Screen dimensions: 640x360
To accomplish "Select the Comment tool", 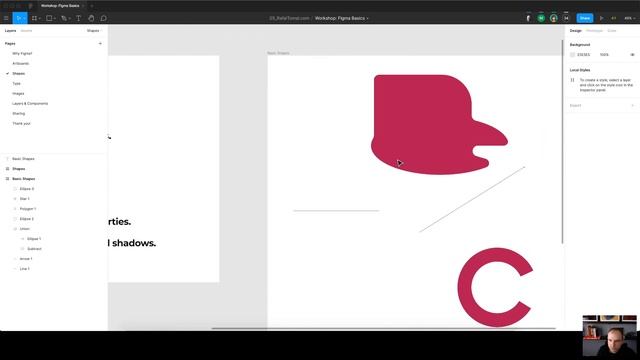I will coord(104,18).
